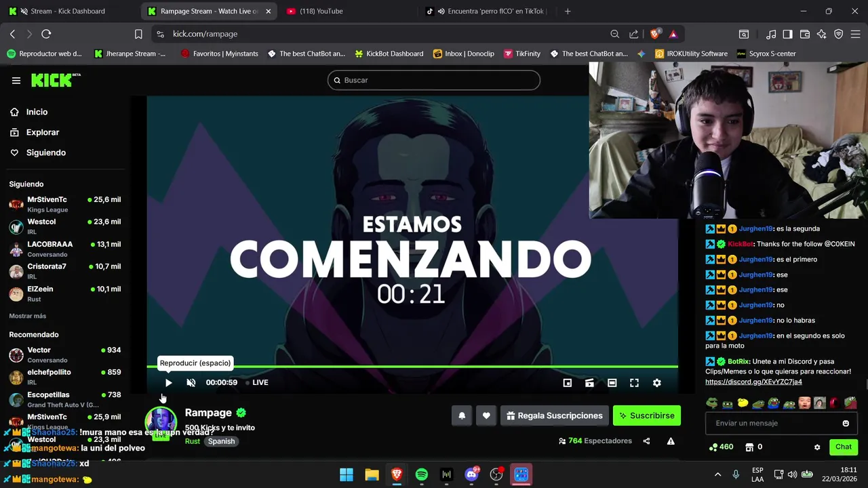
Task: Go back in browser
Action: 12,34
